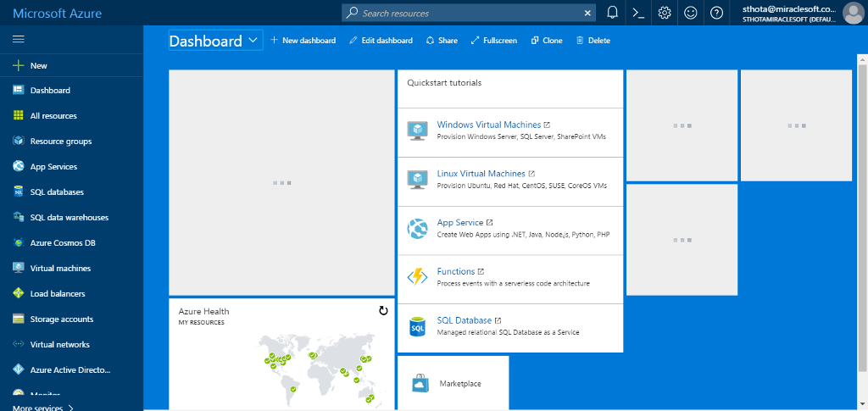Click the Quickstart tutorials tile heading

pos(444,83)
